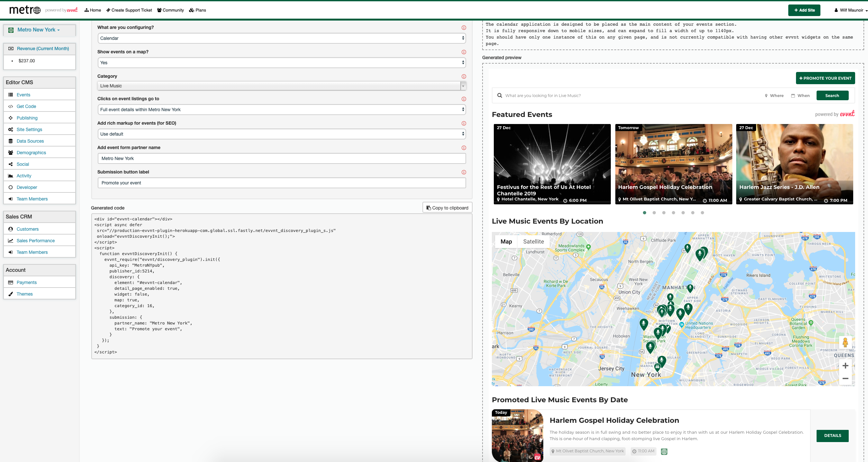
Task: Switch the map to Satellite view
Action: (533, 242)
